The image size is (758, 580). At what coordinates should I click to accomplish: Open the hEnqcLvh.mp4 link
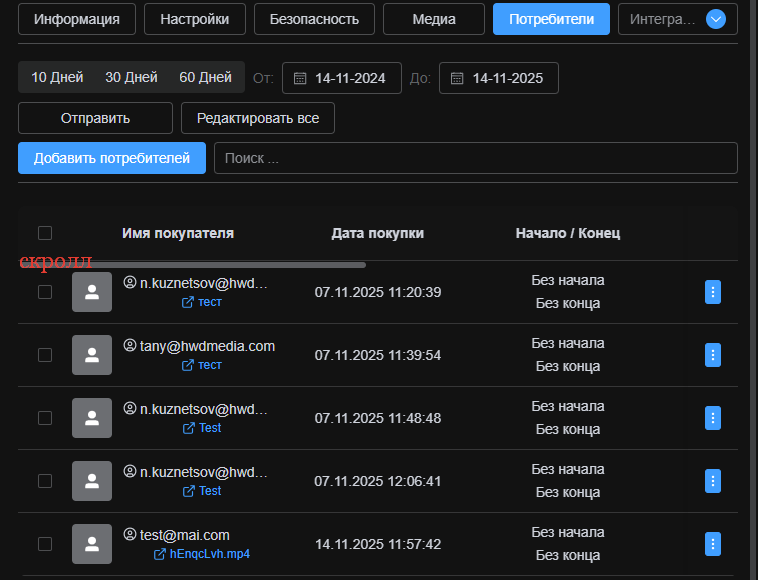[x=210, y=554]
